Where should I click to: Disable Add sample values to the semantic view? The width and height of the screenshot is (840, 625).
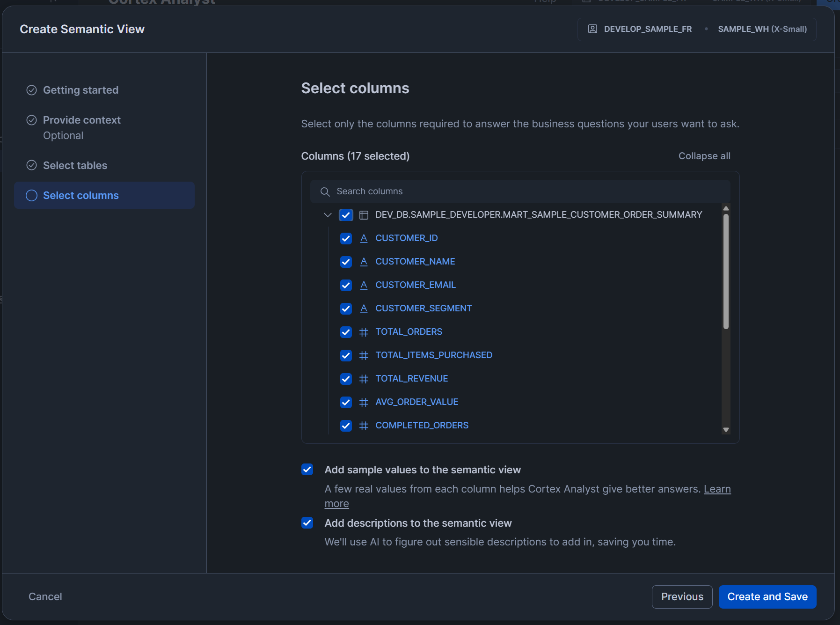[307, 470]
